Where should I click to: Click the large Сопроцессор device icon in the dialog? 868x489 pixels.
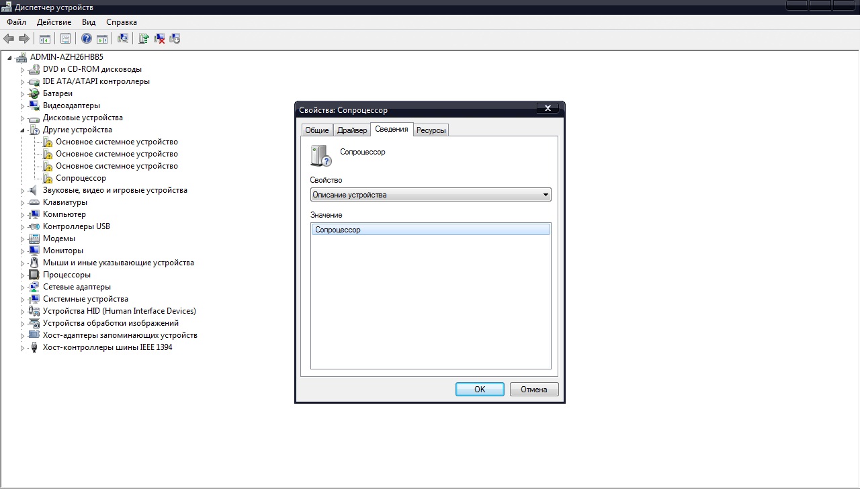pyautogui.click(x=320, y=155)
